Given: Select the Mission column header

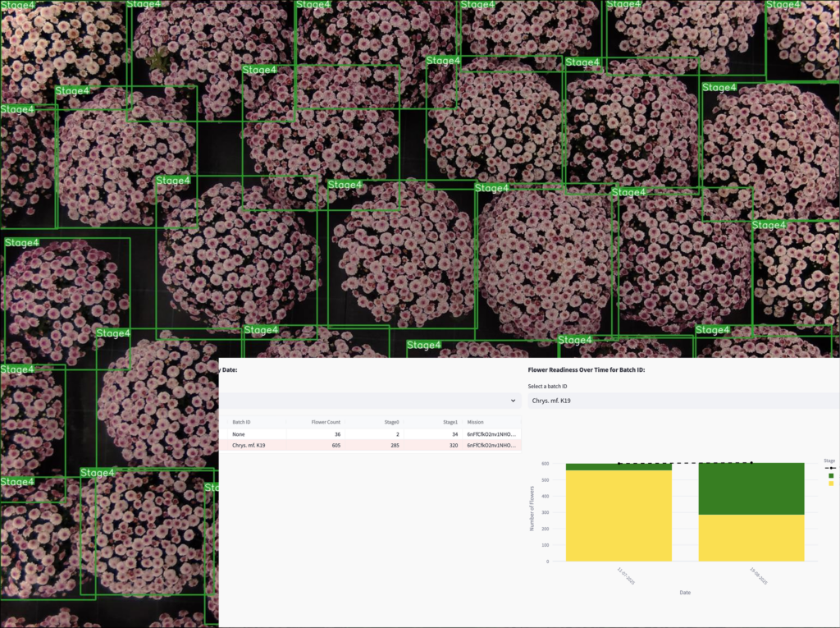Looking at the screenshot, I should 476,422.
